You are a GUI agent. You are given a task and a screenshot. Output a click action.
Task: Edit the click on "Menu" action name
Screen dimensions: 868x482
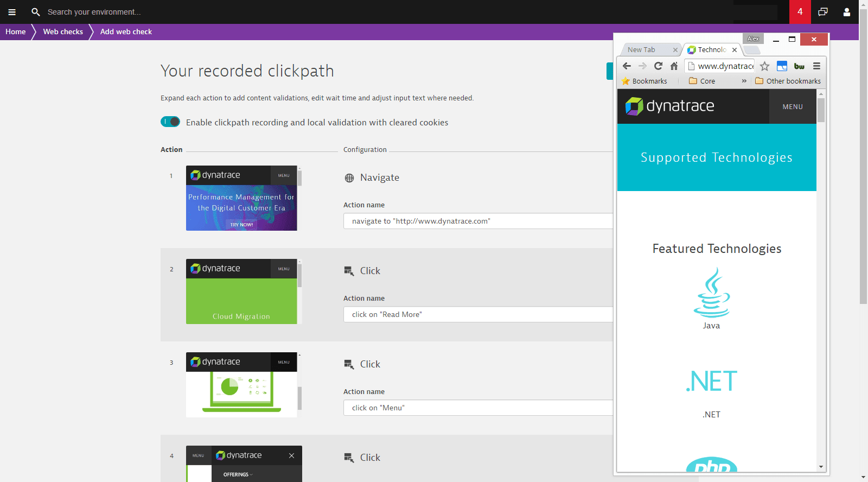(478, 408)
